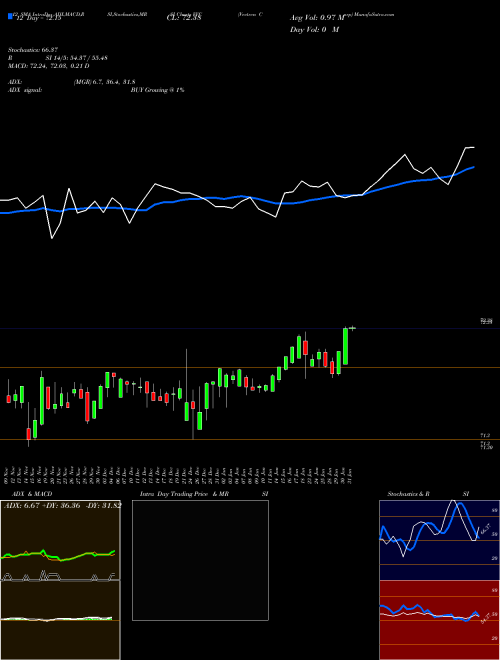Click the empty intraday trading price chart box
Screen dimensions: 500x660
coord(200,560)
